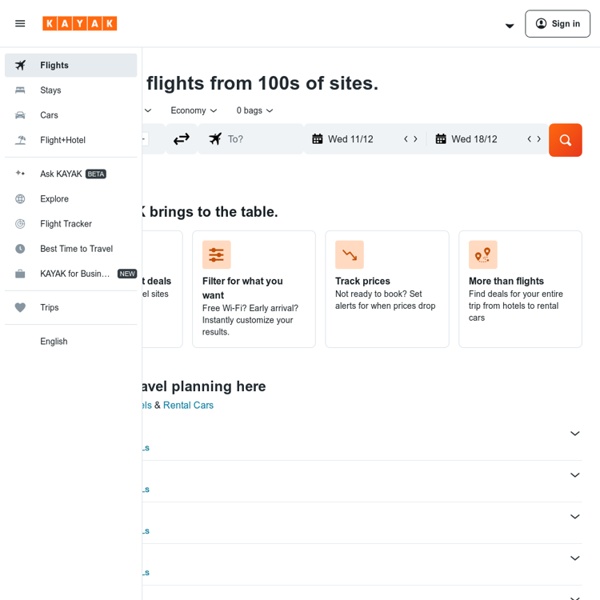
Task: Click the orange search button
Action: pos(565,140)
